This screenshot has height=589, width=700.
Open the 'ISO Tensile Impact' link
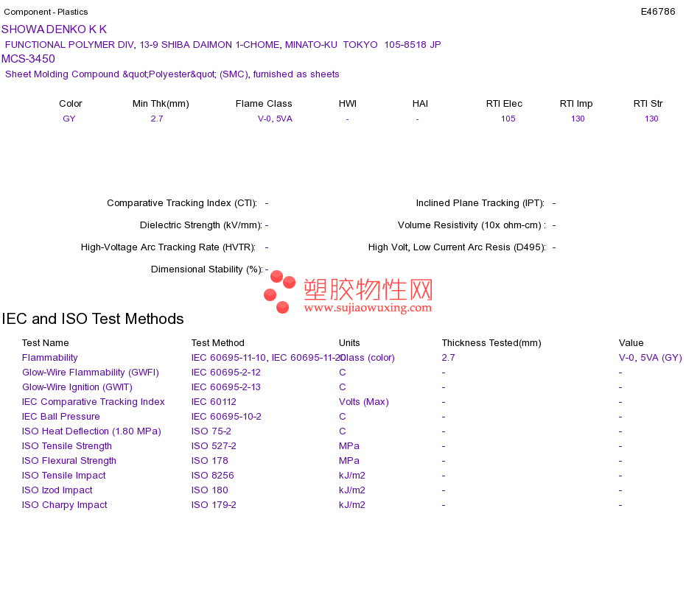[x=64, y=476]
